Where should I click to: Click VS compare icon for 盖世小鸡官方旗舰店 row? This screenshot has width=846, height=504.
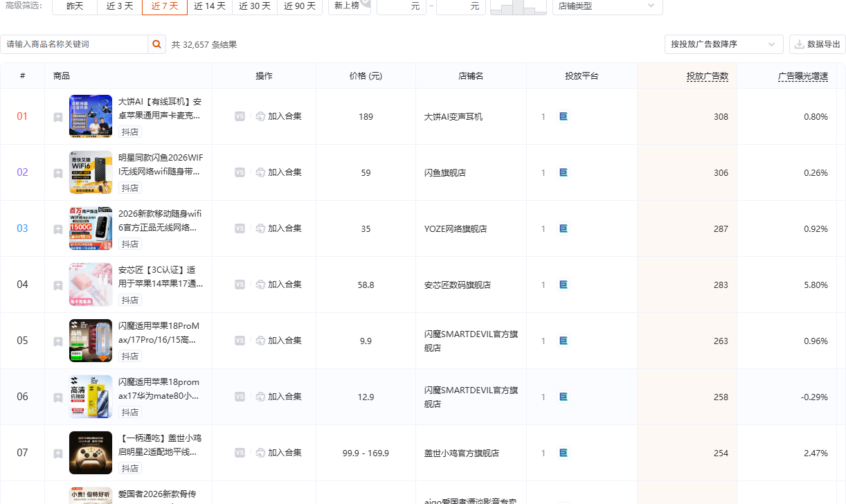(240, 453)
